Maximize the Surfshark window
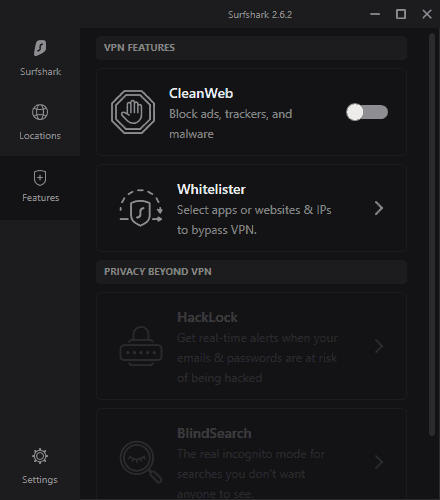This screenshot has width=440, height=500. (x=401, y=14)
